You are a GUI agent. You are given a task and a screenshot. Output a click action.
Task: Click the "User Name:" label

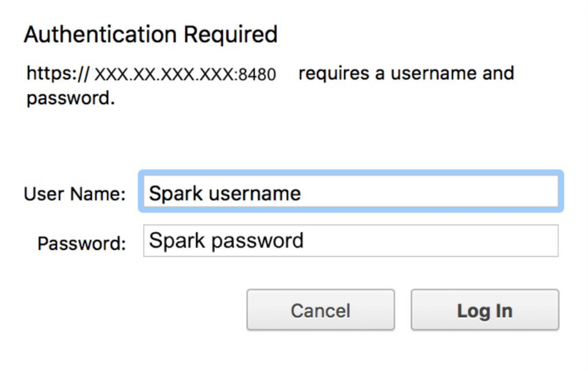75,194
